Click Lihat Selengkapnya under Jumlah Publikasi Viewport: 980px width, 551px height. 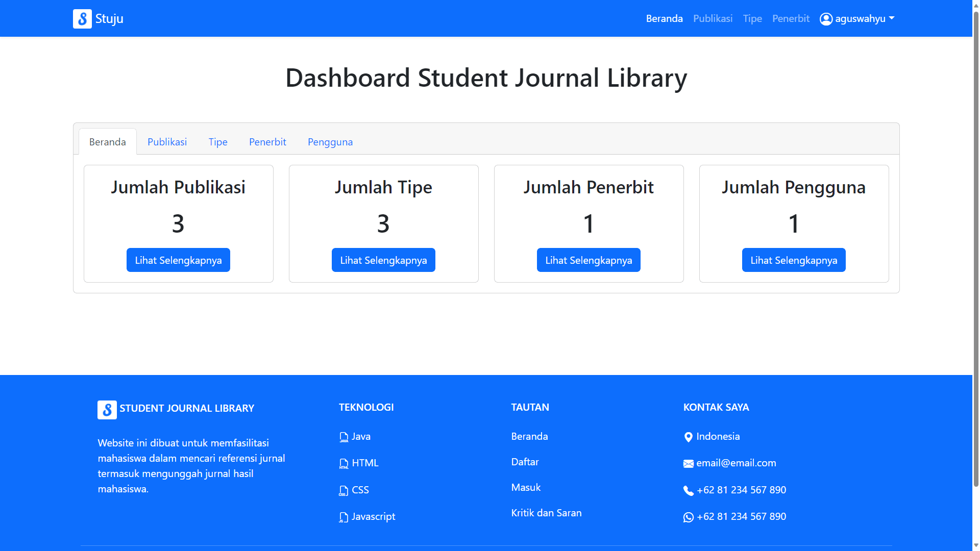coord(178,260)
